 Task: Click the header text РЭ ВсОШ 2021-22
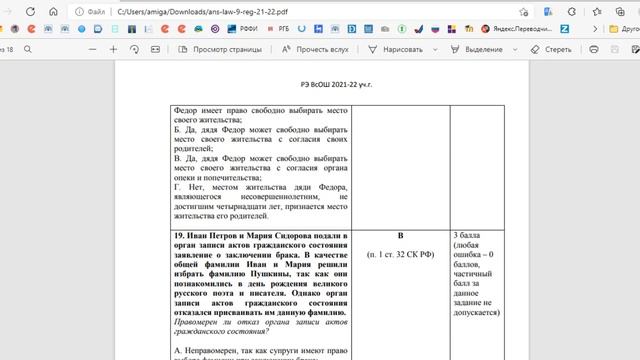tap(336, 84)
